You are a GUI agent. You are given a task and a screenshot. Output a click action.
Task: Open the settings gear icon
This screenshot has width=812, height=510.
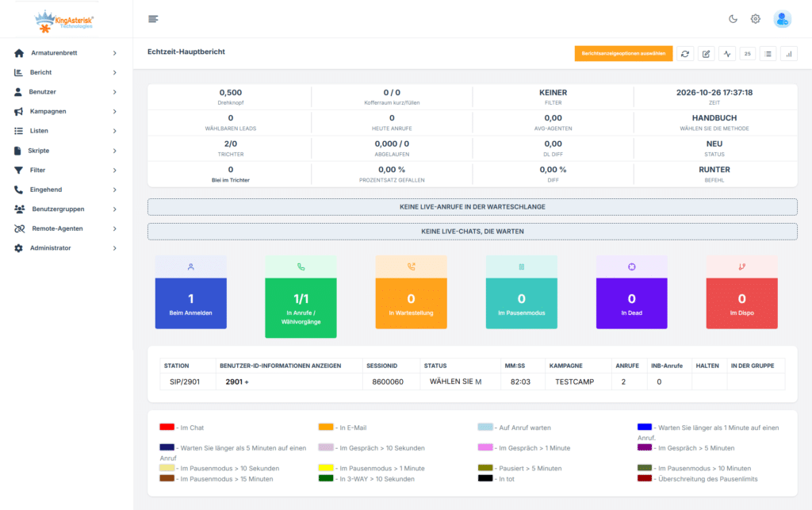(x=756, y=19)
